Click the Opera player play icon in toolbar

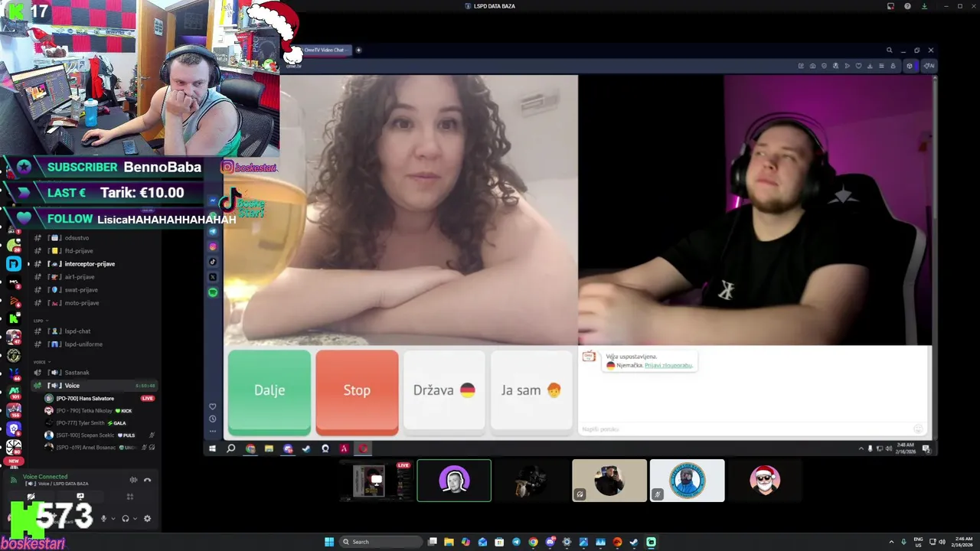(847, 66)
